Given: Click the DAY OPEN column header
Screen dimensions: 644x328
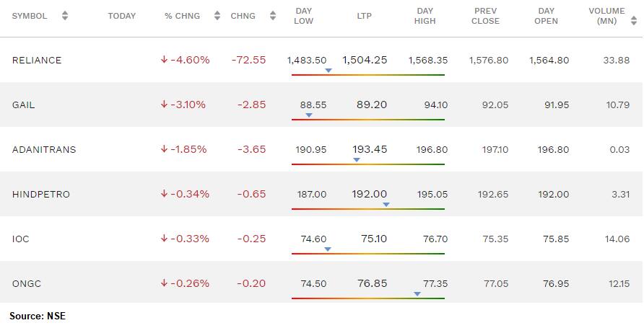Looking at the screenshot, I should [x=546, y=16].
